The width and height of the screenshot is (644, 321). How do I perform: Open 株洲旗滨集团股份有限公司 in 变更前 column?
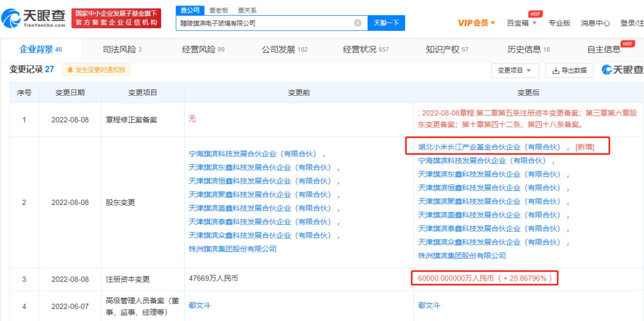point(232,249)
